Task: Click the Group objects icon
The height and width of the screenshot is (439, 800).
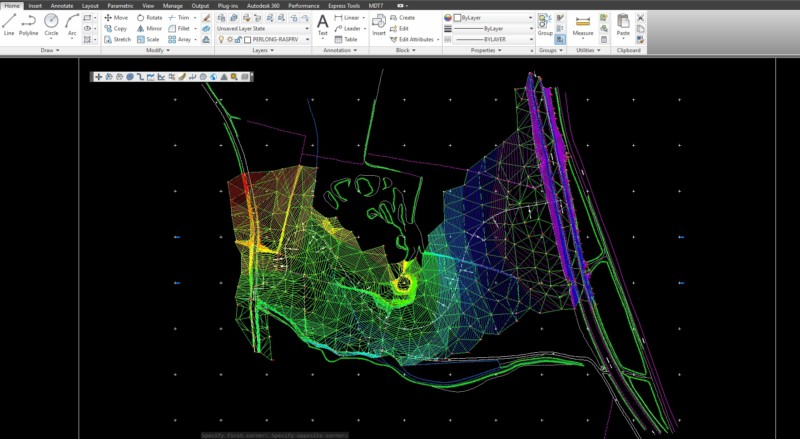Action: (x=544, y=23)
